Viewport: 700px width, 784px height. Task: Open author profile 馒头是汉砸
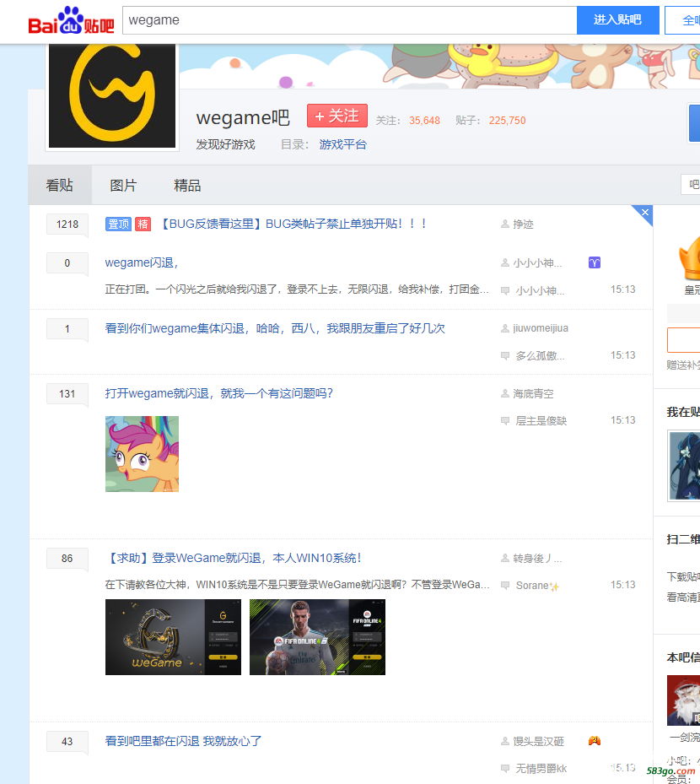pyautogui.click(x=539, y=742)
